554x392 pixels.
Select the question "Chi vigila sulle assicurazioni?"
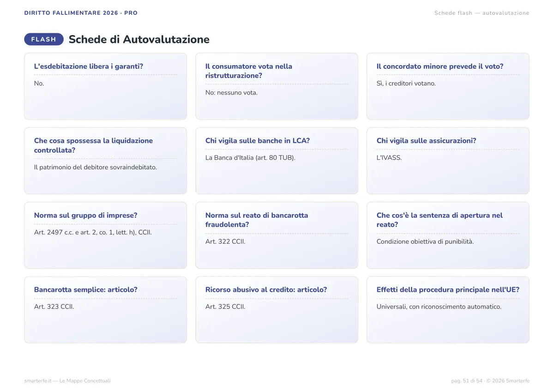[427, 141]
